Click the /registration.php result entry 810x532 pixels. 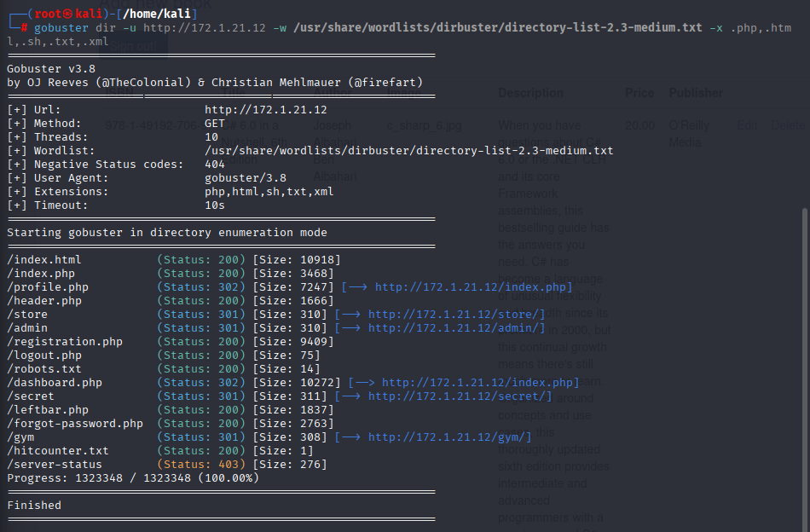click(64, 342)
